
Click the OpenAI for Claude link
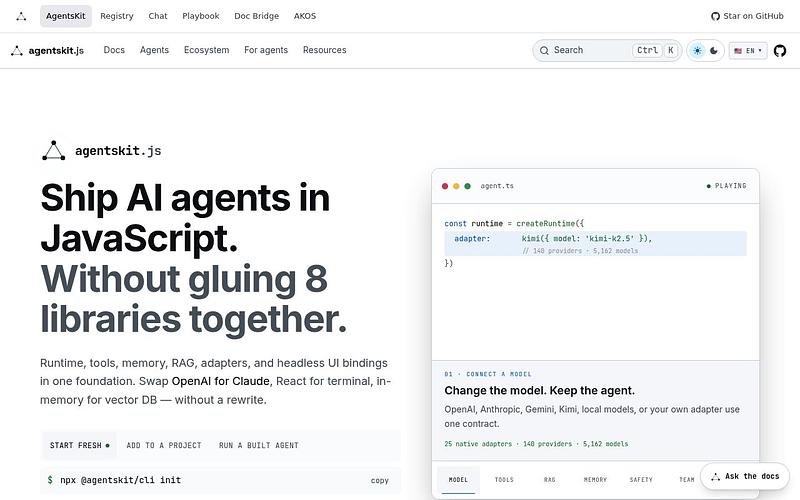[x=220, y=381]
